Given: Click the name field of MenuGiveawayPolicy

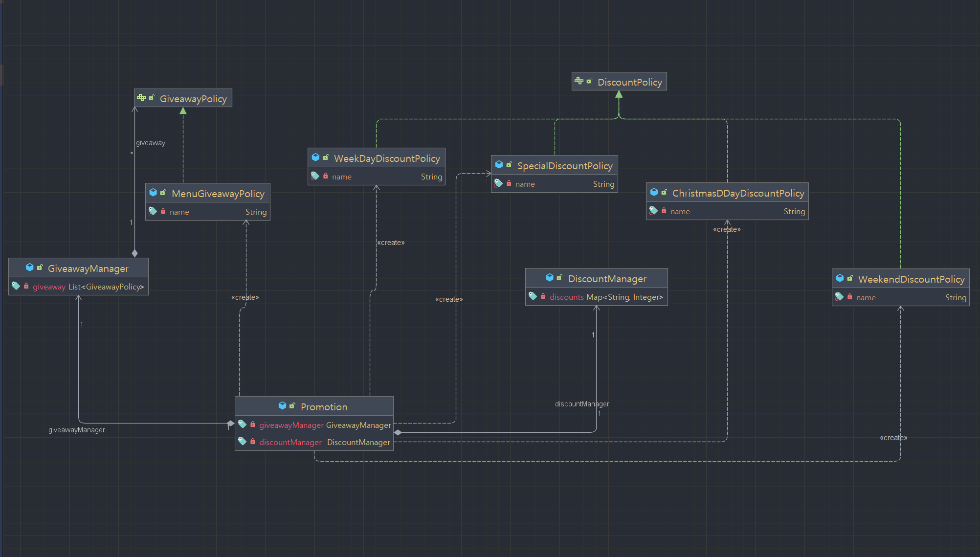Looking at the screenshot, I should point(179,212).
